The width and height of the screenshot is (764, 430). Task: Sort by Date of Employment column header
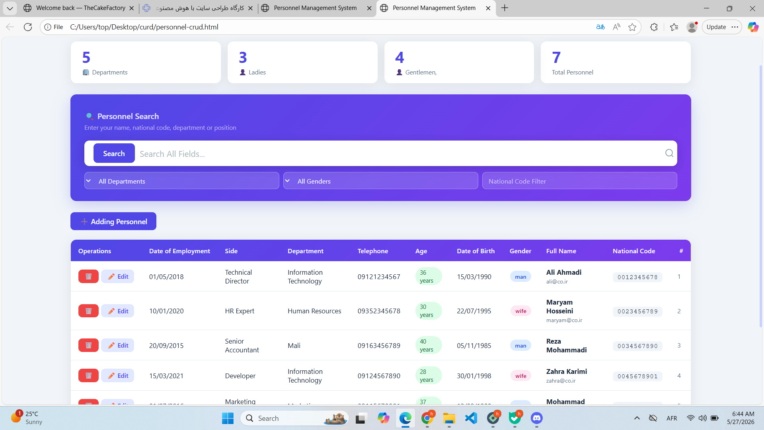coord(179,251)
